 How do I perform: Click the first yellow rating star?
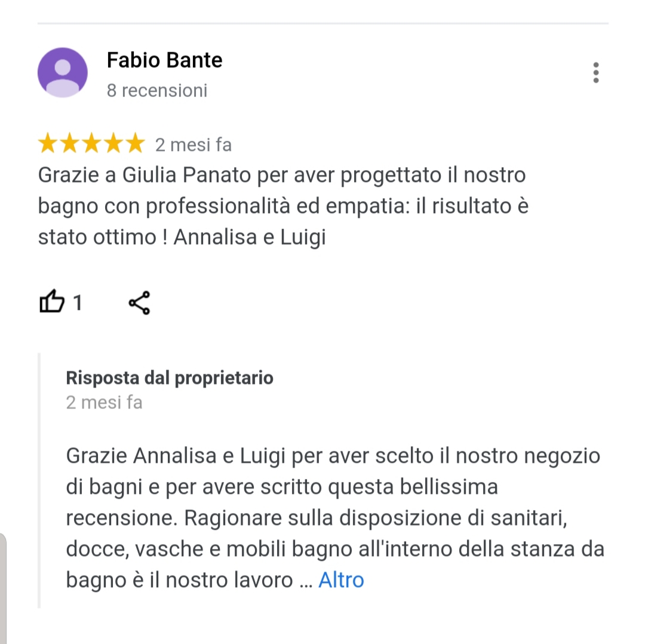click(x=48, y=143)
